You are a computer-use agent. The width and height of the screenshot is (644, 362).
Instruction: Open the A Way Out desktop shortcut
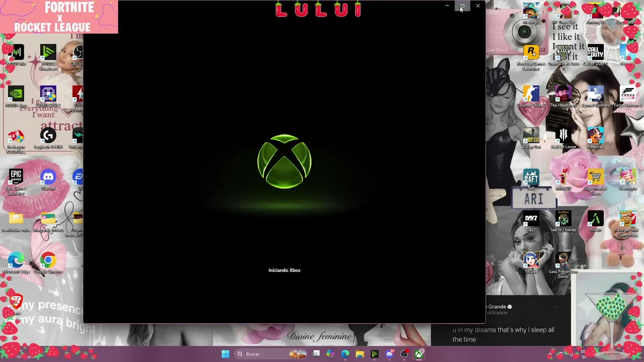[531, 139]
